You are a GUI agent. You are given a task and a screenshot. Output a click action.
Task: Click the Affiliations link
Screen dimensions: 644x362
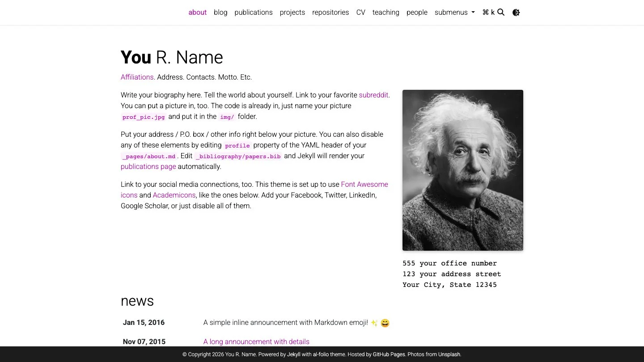tap(137, 77)
